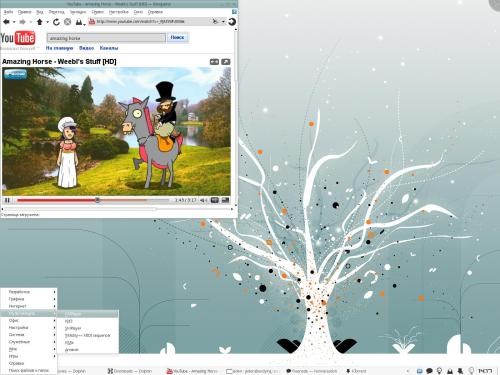Screen dimensions: 500x375
Task: Switch the video to widescreen mode icon
Action: click(214, 62)
